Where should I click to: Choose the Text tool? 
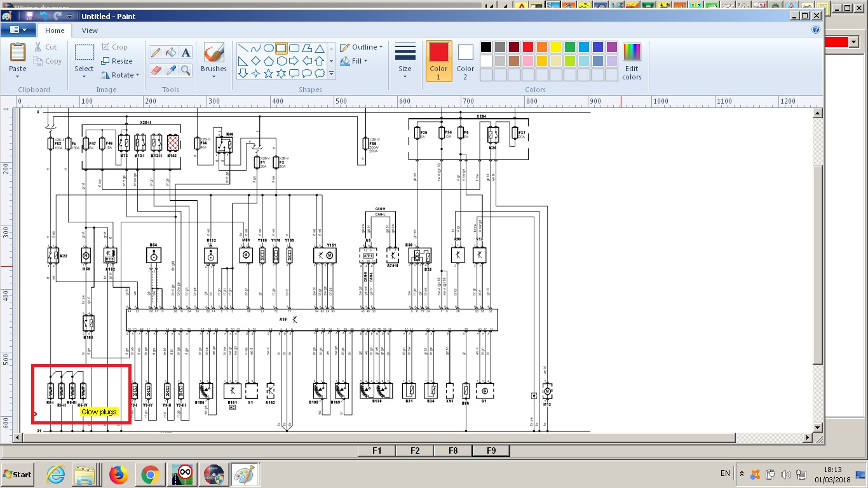point(186,53)
